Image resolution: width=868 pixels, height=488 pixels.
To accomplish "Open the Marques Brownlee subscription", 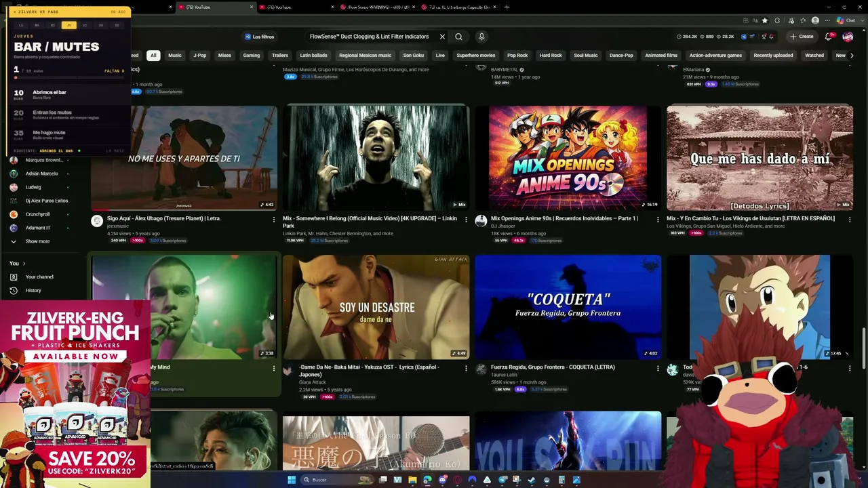I will (43, 160).
